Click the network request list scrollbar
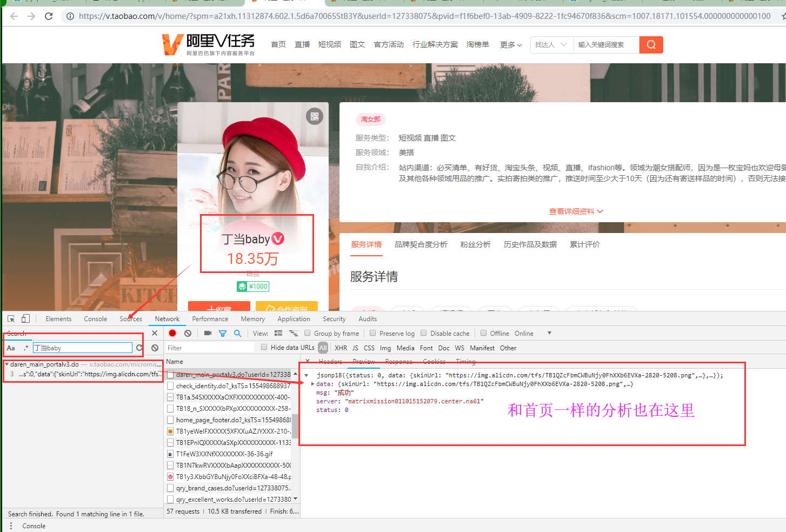Viewport: 786px width, 532px height. click(295, 427)
